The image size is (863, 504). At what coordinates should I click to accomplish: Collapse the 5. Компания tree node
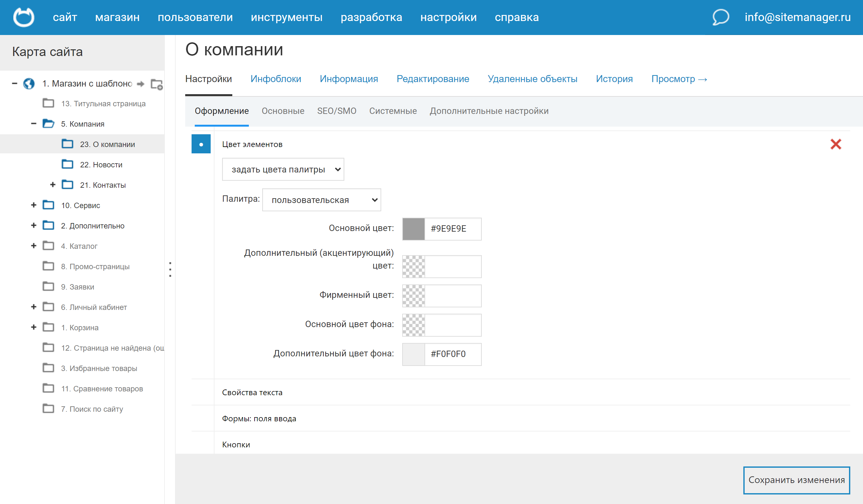tap(33, 123)
